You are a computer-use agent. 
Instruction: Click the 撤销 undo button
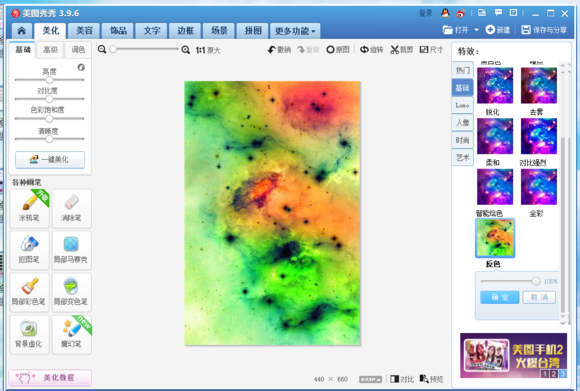279,50
